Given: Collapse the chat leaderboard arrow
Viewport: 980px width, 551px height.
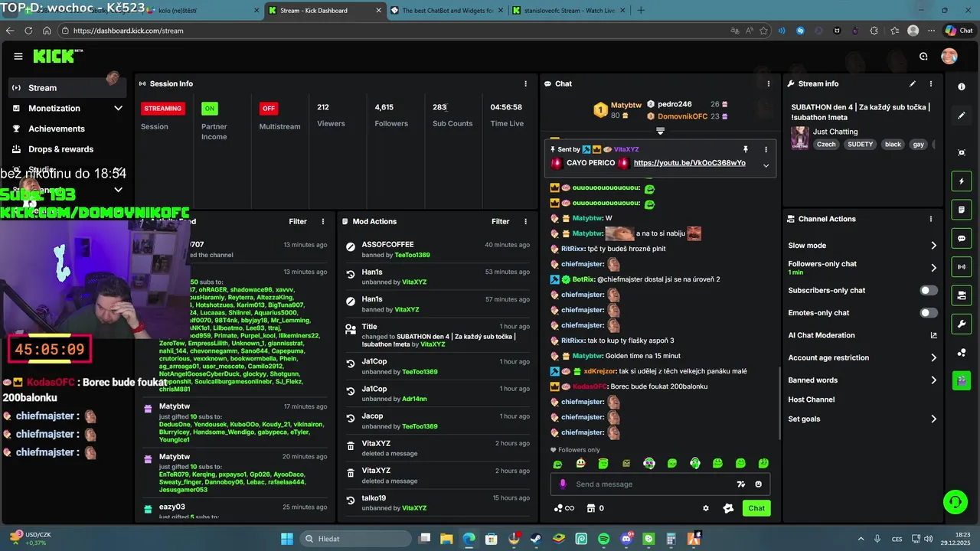Looking at the screenshot, I should point(660,131).
